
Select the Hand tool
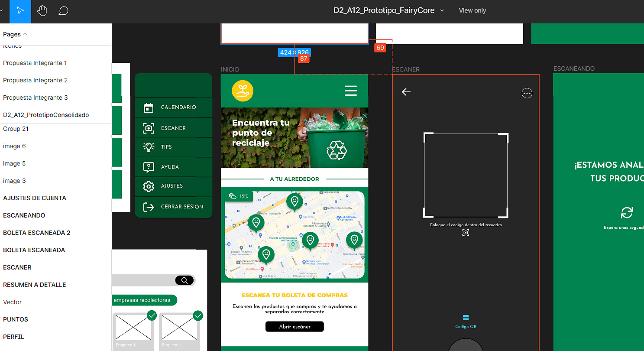42,10
